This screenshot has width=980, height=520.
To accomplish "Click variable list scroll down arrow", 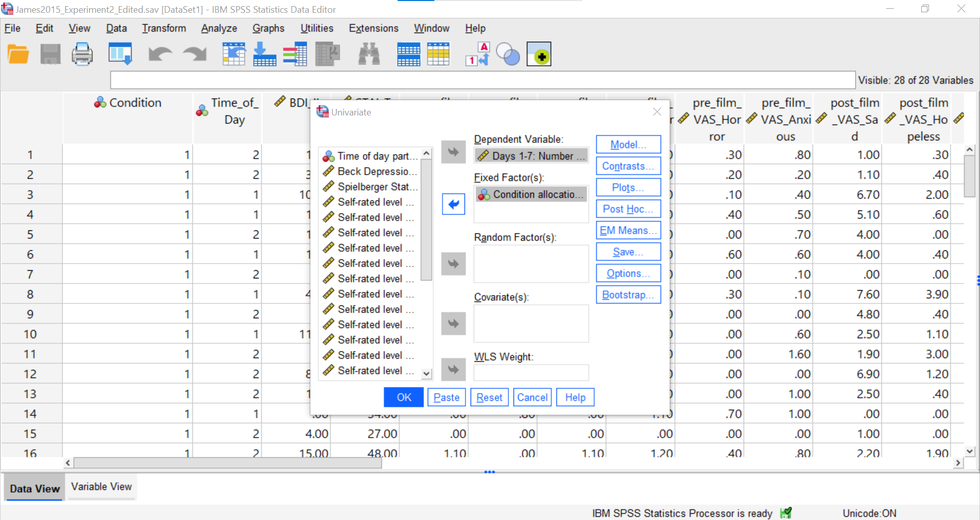I will 427,374.
